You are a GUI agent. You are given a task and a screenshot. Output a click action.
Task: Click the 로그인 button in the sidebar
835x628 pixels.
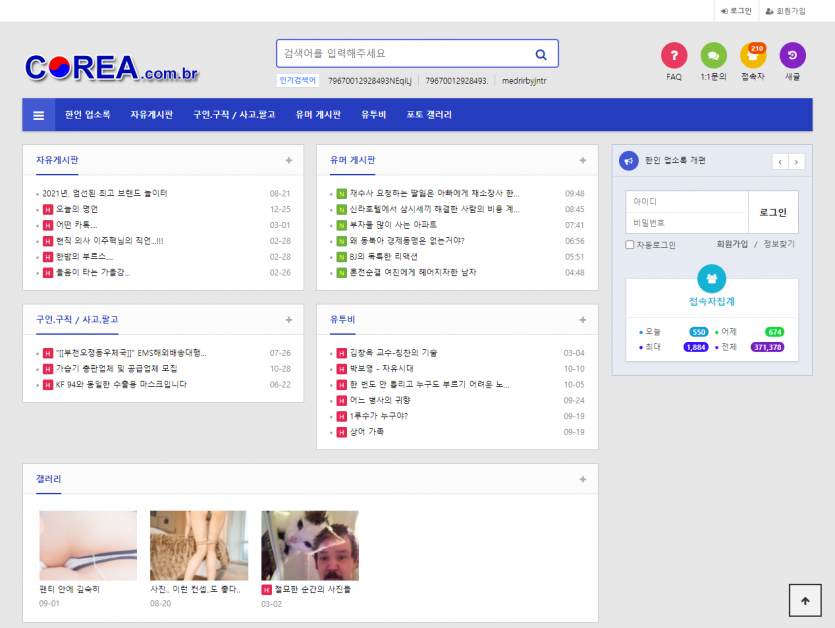click(771, 211)
